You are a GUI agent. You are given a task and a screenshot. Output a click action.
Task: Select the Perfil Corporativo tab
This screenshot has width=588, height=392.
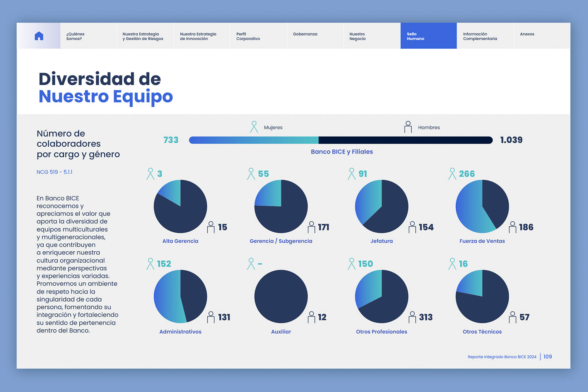248,36
